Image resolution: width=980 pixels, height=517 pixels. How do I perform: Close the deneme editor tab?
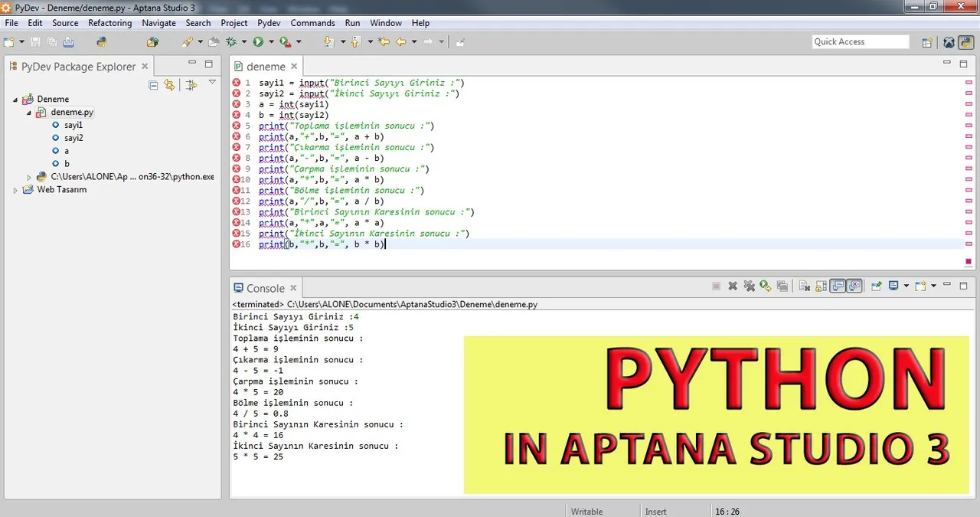pyautogui.click(x=294, y=67)
